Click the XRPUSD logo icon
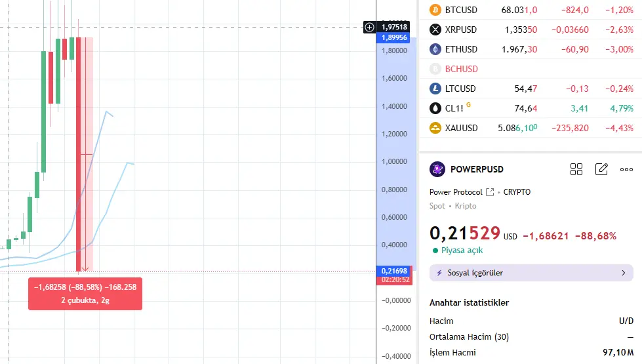Screen dimensions: 642x364 [x=435, y=30]
